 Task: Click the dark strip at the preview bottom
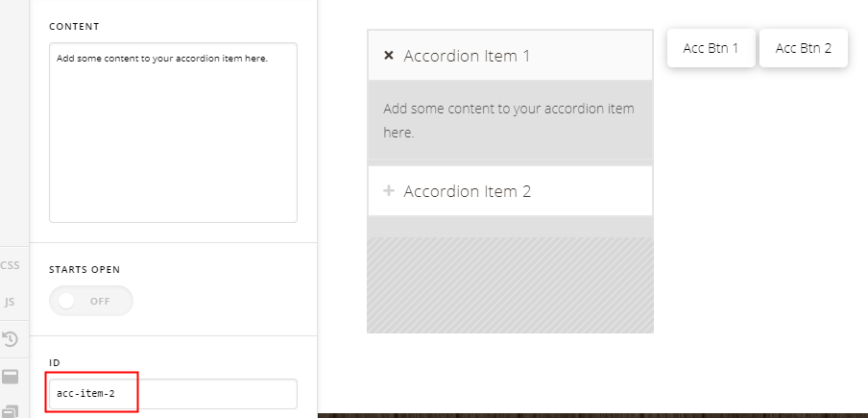tap(592, 415)
